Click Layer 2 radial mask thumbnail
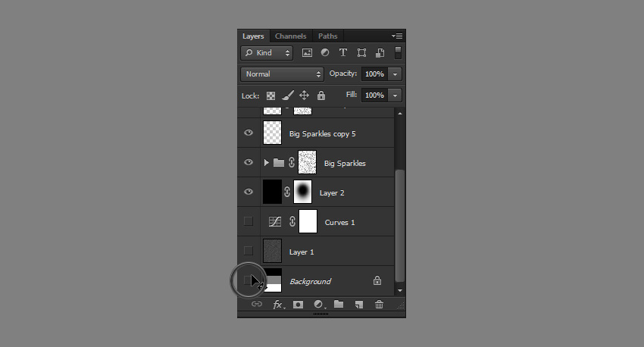This screenshot has width=644, height=347. (x=303, y=192)
